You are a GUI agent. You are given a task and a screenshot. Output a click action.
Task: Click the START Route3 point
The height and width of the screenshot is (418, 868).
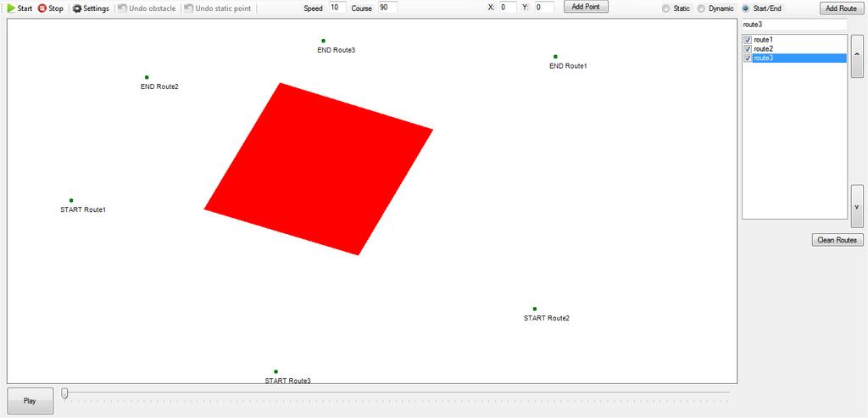[x=275, y=371]
